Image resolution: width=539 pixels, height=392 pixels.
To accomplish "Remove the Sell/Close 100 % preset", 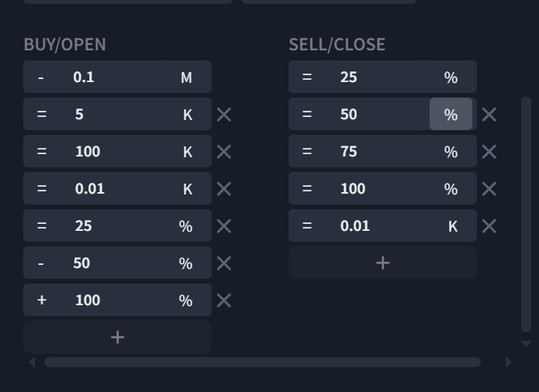I will pyautogui.click(x=489, y=189).
